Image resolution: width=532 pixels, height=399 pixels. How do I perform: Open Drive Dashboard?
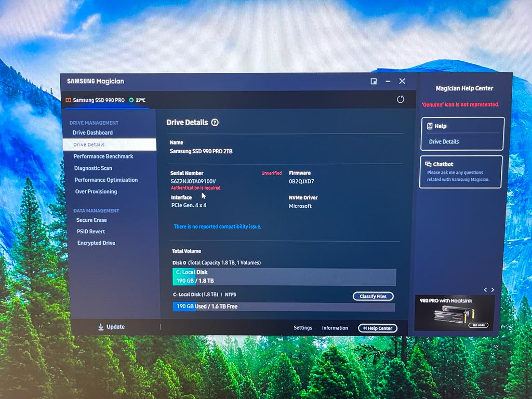92,132
